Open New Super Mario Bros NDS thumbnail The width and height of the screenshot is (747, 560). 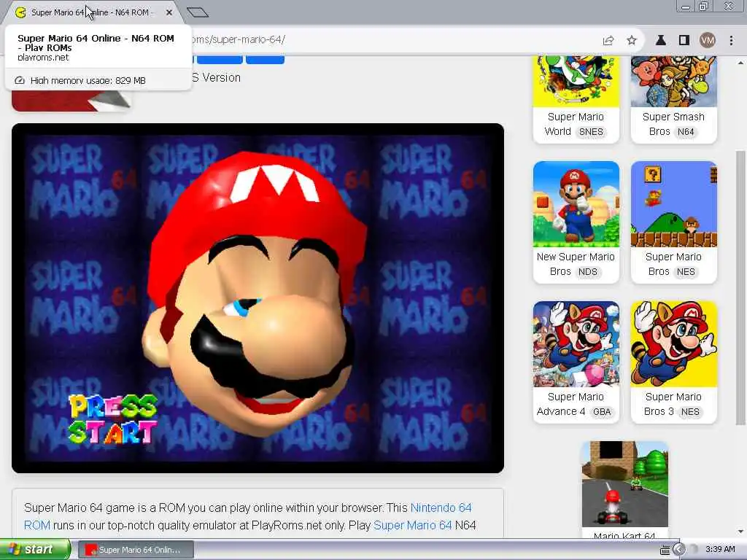(576, 204)
